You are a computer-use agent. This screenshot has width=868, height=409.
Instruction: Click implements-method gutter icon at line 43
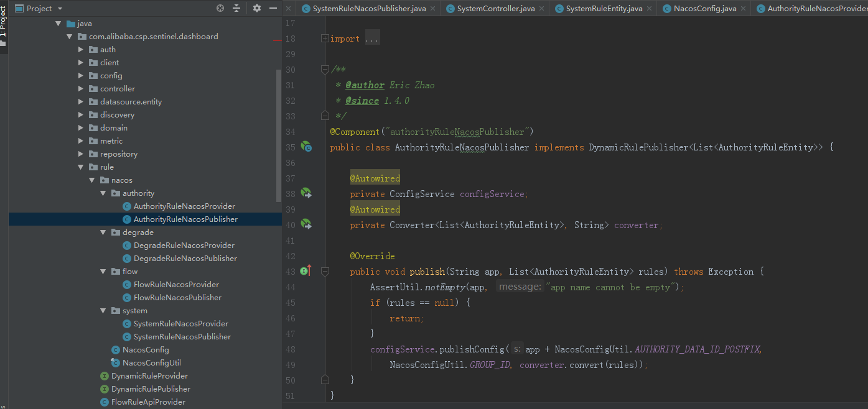coord(306,270)
